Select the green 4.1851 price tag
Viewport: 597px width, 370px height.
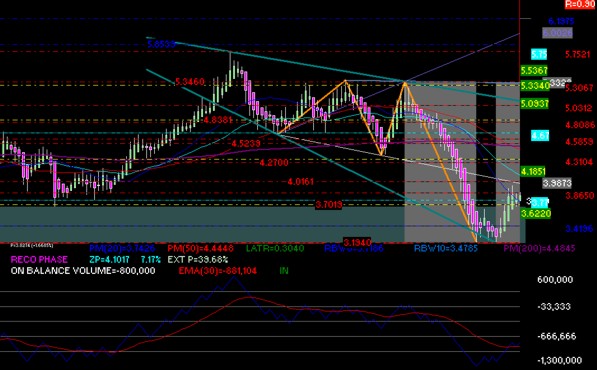533,171
